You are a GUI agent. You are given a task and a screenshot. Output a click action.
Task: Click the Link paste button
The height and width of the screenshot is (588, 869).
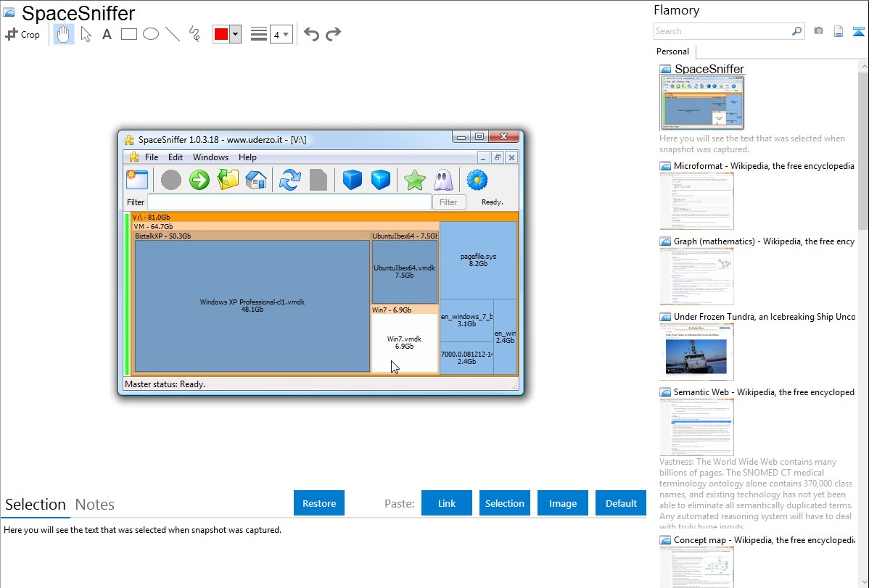point(447,503)
